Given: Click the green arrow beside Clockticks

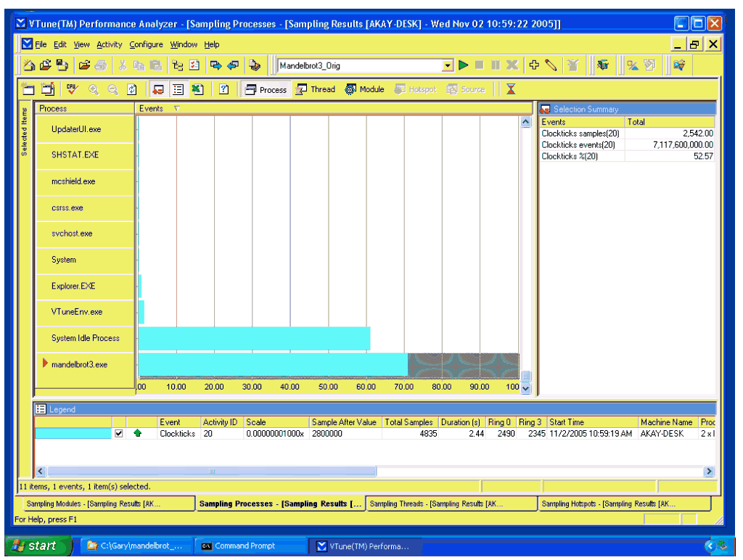Looking at the screenshot, I should click(137, 434).
